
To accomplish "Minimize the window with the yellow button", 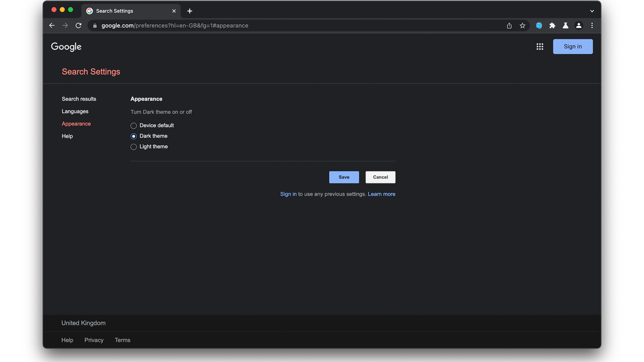I will pyautogui.click(x=62, y=10).
